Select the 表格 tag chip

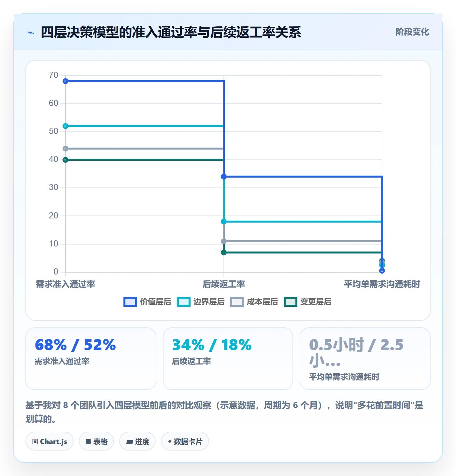tap(96, 441)
